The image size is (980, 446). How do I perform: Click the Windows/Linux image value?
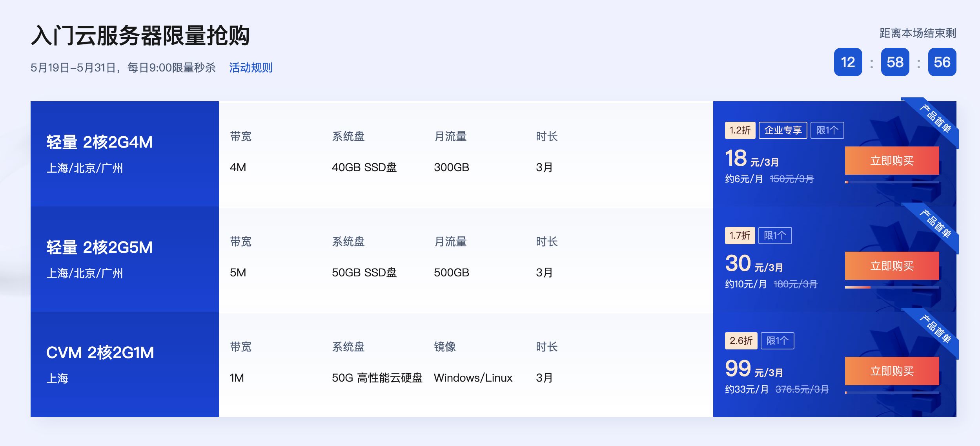[x=473, y=378]
